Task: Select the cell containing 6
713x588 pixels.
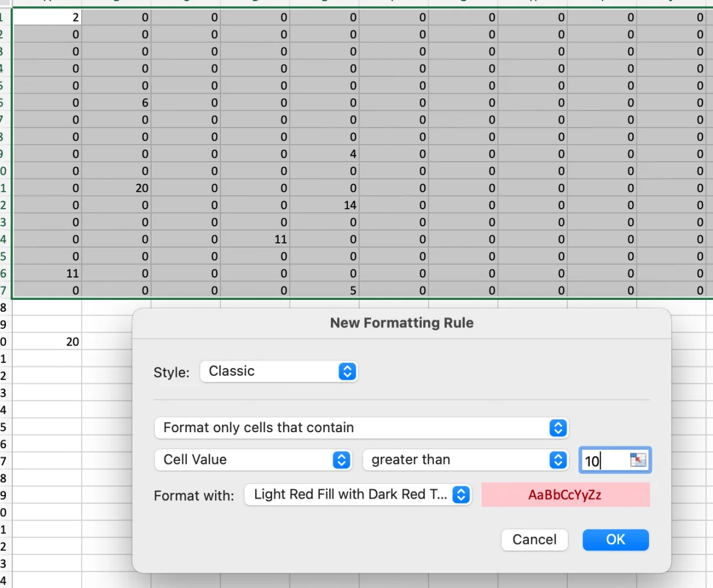Action: click(x=116, y=103)
